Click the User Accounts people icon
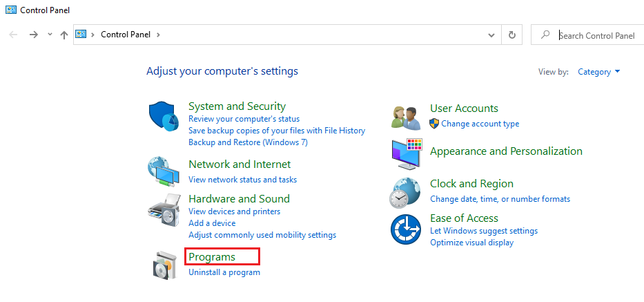This screenshot has height=302, width=644. click(x=405, y=117)
